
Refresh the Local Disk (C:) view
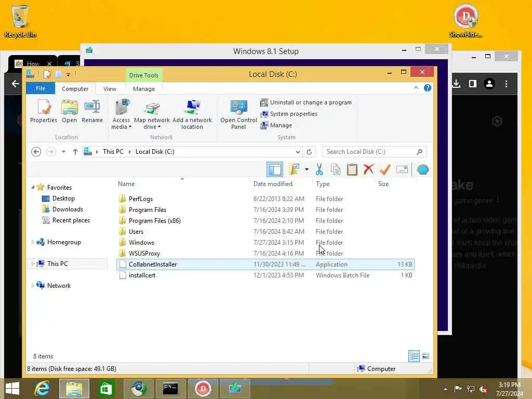(309, 152)
